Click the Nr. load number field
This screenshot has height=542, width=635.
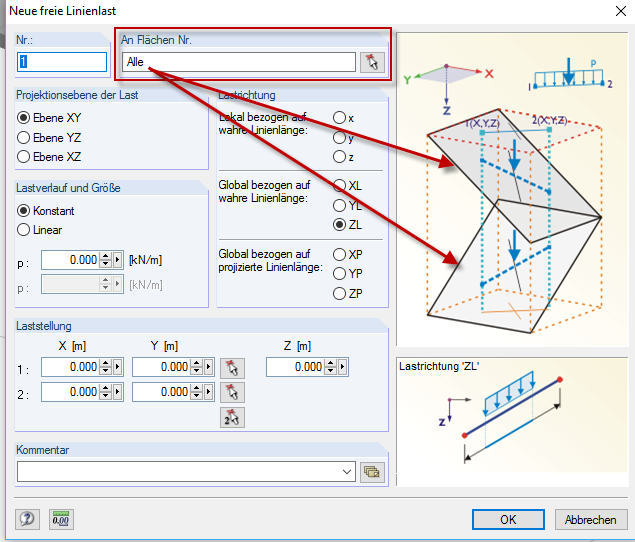point(62,62)
